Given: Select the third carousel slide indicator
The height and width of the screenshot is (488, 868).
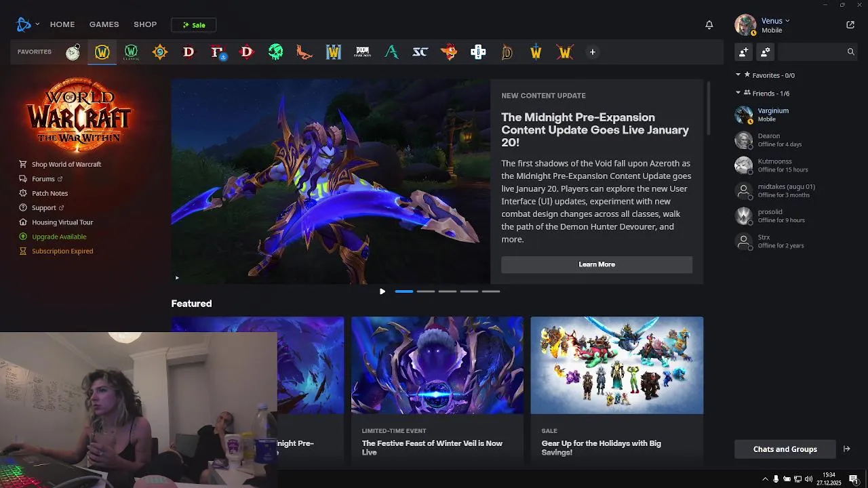Looking at the screenshot, I should point(448,291).
